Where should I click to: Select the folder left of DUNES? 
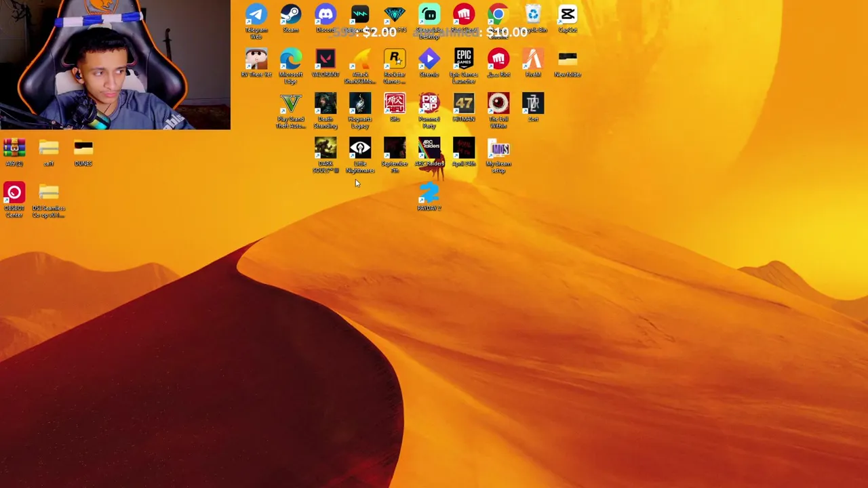click(x=49, y=152)
